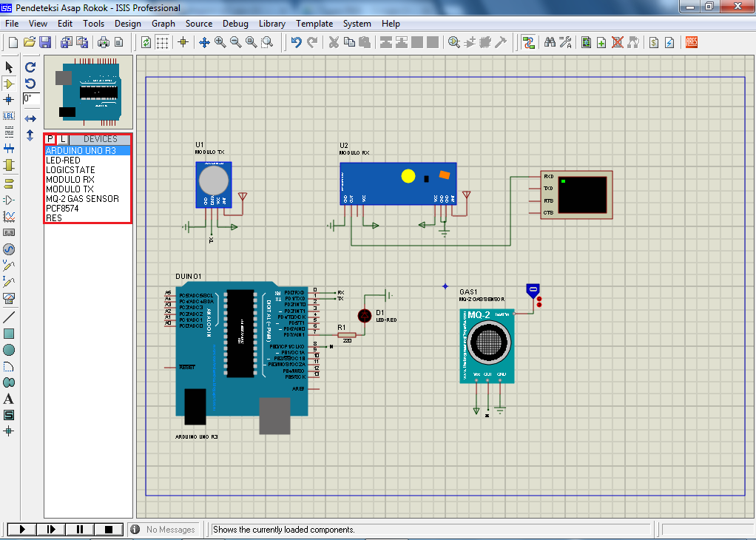The height and width of the screenshot is (540, 756).
Task: Open the Library menu
Action: tap(272, 24)
